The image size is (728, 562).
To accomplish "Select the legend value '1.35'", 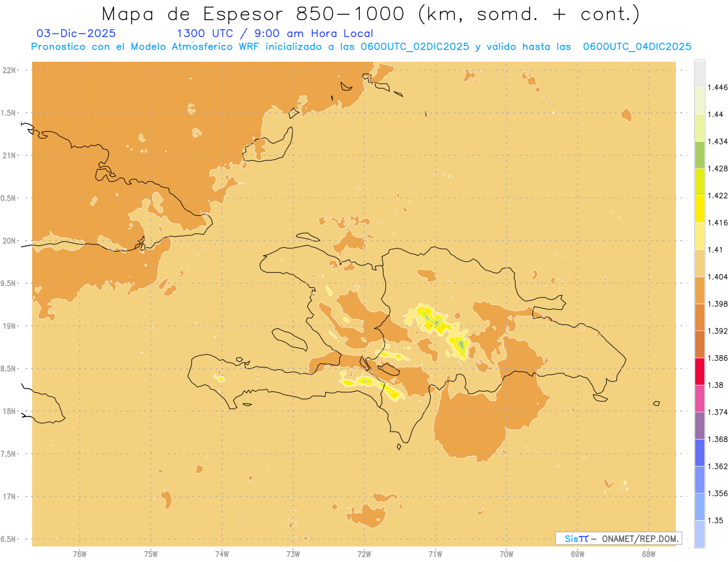I will tap(715, 520).
